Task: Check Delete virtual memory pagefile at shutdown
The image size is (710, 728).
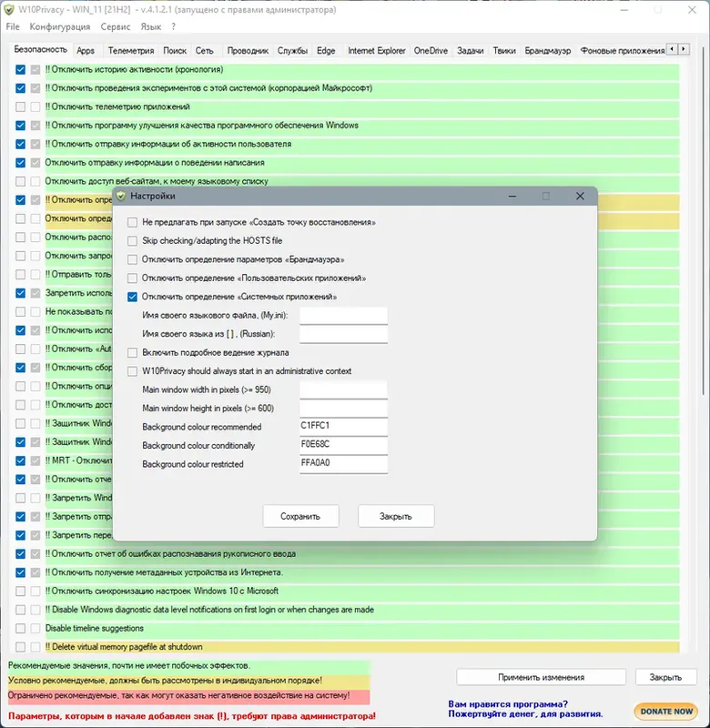Action: [20, 647]
